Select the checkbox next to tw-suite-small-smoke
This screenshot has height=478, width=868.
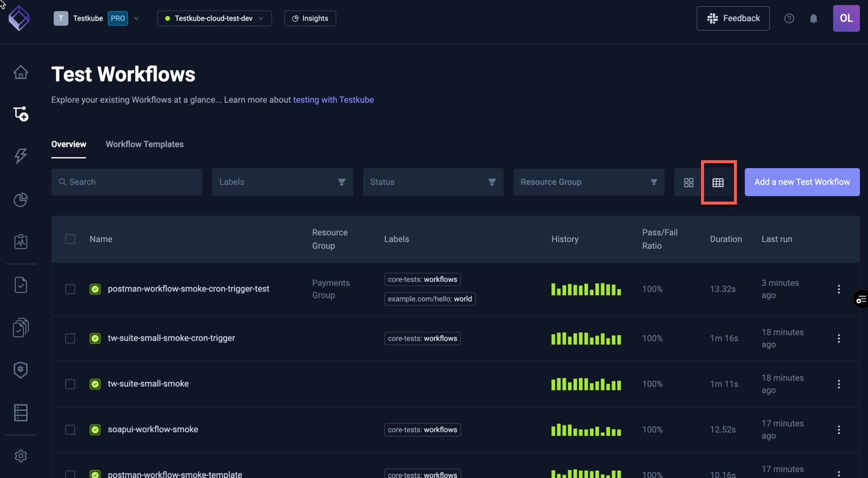point(70,384)
